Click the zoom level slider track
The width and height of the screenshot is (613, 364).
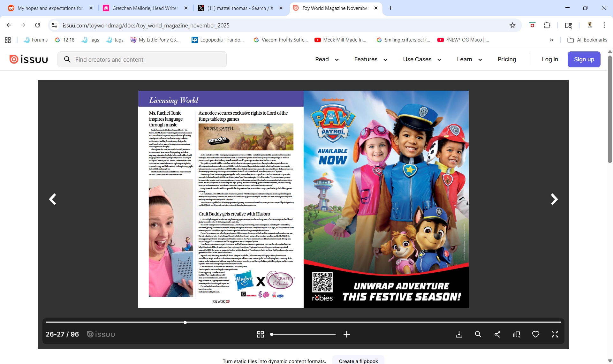pyautogui.click(x=303, y=334)
